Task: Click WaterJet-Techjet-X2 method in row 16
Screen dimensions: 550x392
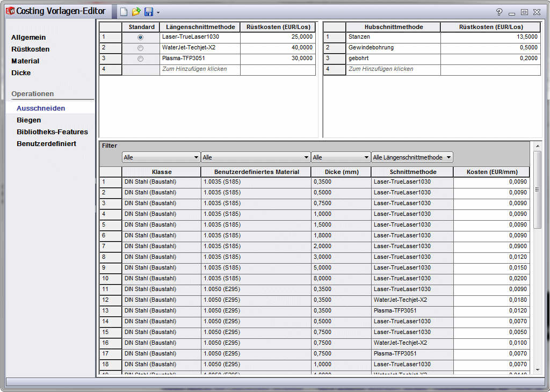Action: (x=412, y=343)
